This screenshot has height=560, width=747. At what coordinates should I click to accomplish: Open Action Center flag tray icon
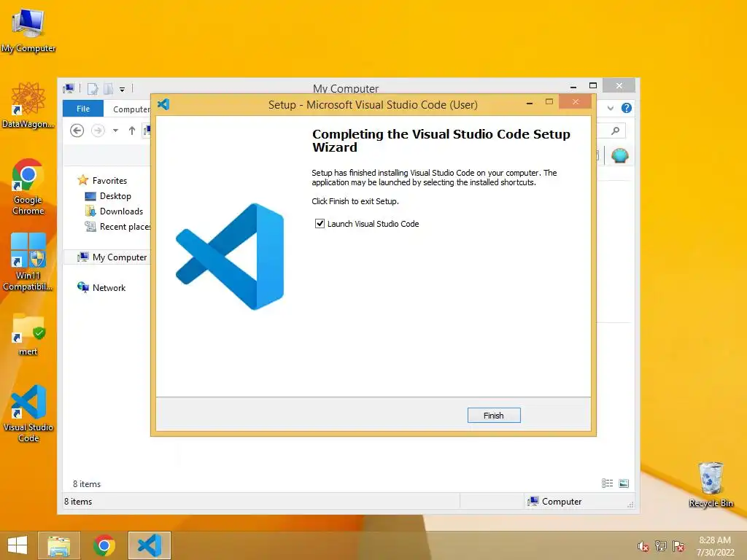[678, 546]
